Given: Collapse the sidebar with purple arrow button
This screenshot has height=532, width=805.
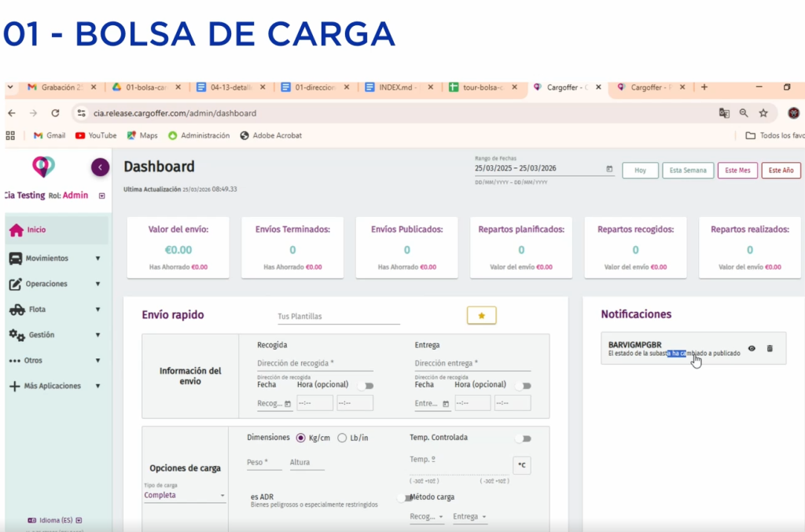Looking at the screenshot, I should pyautogui.click(x=100, y=167).
